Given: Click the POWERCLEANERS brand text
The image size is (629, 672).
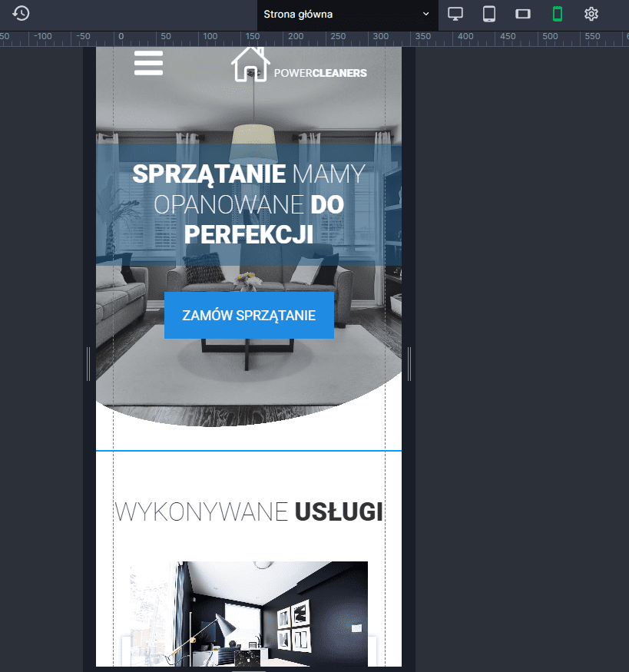Looking at the screenshot, I should (320, 74).
